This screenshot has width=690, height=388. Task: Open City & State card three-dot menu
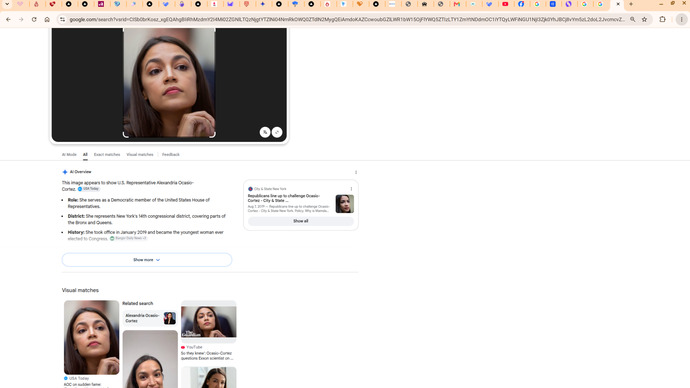tap(351, 189)
